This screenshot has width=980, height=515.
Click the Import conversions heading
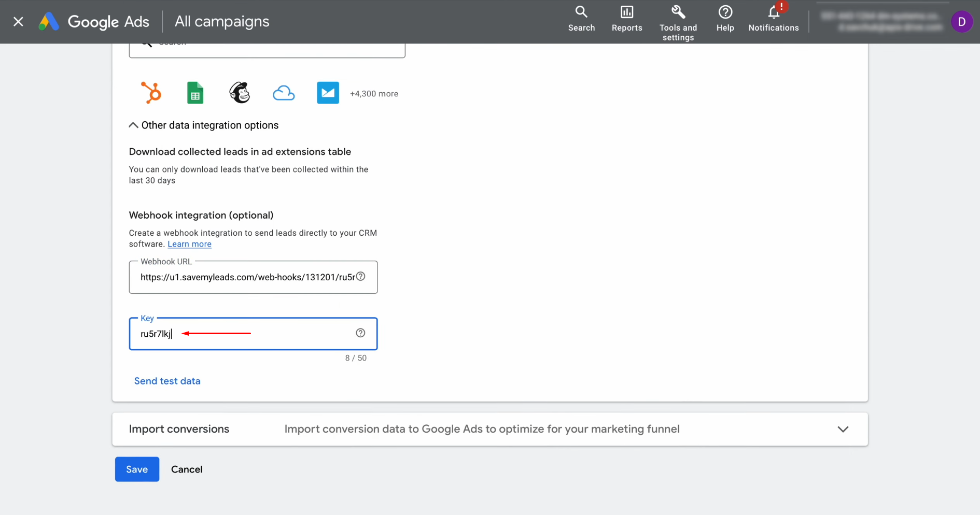(179, 429)
